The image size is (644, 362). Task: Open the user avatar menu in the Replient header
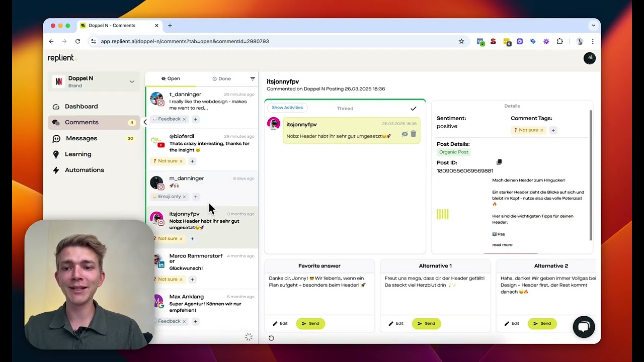589,58
